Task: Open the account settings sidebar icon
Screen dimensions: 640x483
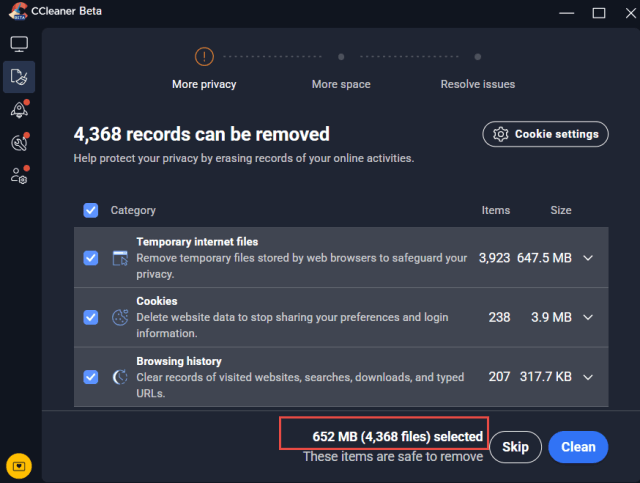Action: [19, 176]
